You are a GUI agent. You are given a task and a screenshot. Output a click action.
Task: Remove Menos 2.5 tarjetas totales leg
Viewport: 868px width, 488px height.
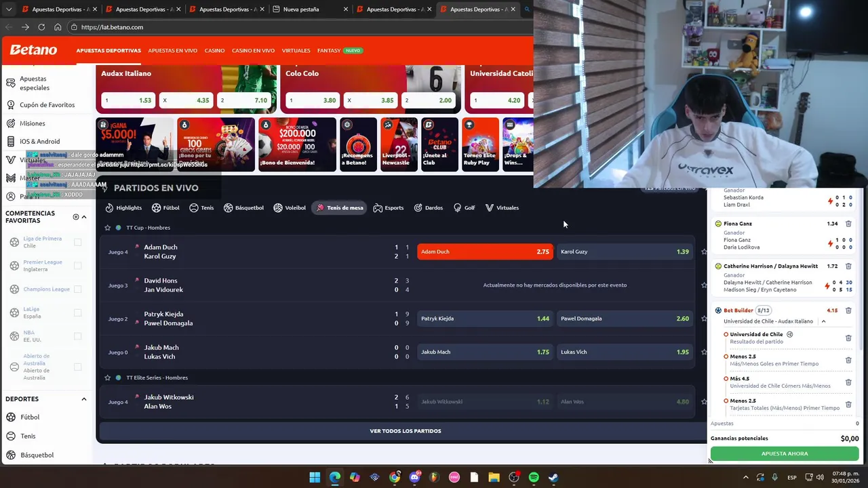click(x=848, y=405)
